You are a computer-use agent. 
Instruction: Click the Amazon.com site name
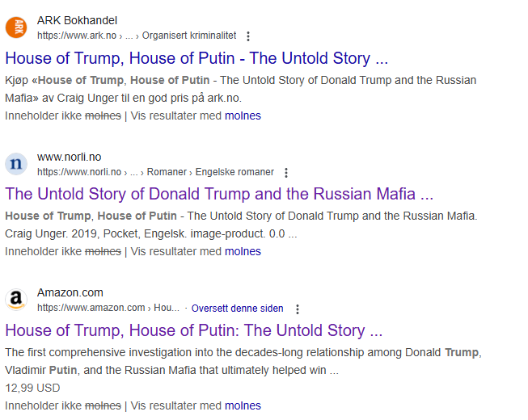70,292
